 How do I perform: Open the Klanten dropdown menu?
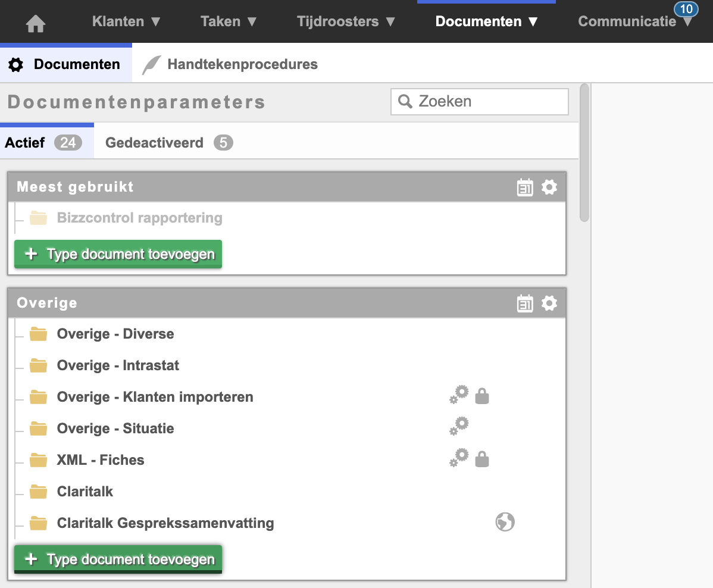127,22
